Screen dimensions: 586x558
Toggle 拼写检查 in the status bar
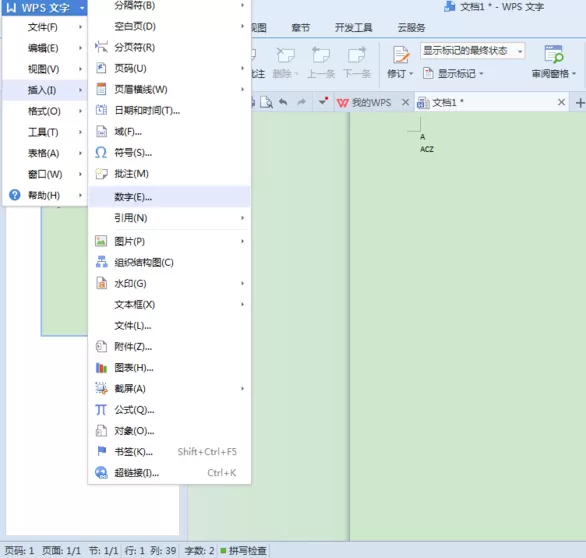243,551
